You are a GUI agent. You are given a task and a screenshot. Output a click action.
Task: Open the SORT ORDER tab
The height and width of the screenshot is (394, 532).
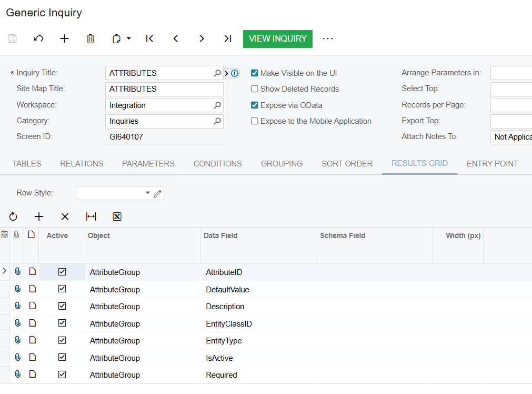347,164
